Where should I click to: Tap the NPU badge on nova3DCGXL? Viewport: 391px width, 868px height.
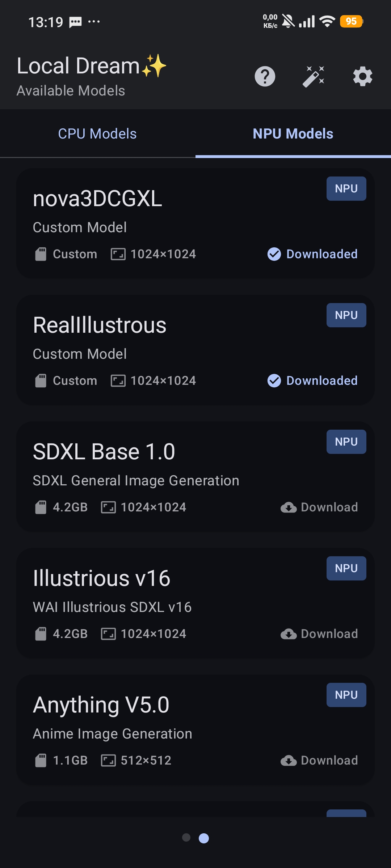(x=346, y=188)
